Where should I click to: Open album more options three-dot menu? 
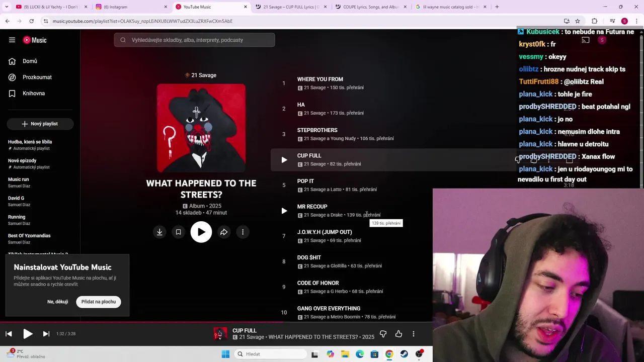pyautogui.click(x=243, y=232)
